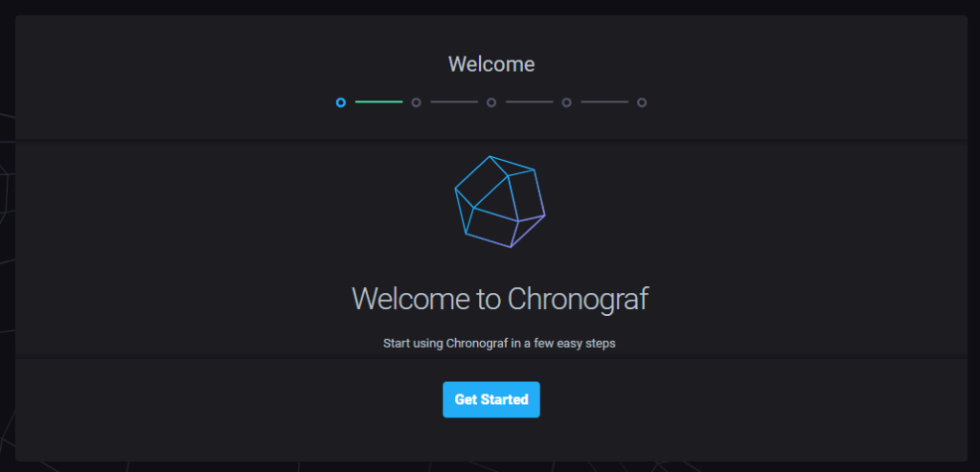Viewport: 980px width, 472px height.
Task: Go to the third wizard step dot
Action: click(491, 102)
